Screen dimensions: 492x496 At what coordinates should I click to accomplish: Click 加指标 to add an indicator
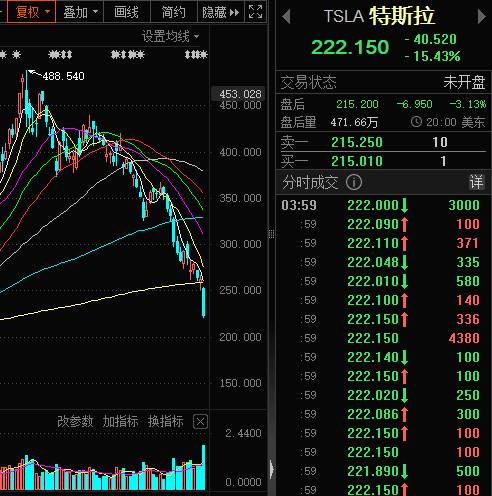[120, 421]
